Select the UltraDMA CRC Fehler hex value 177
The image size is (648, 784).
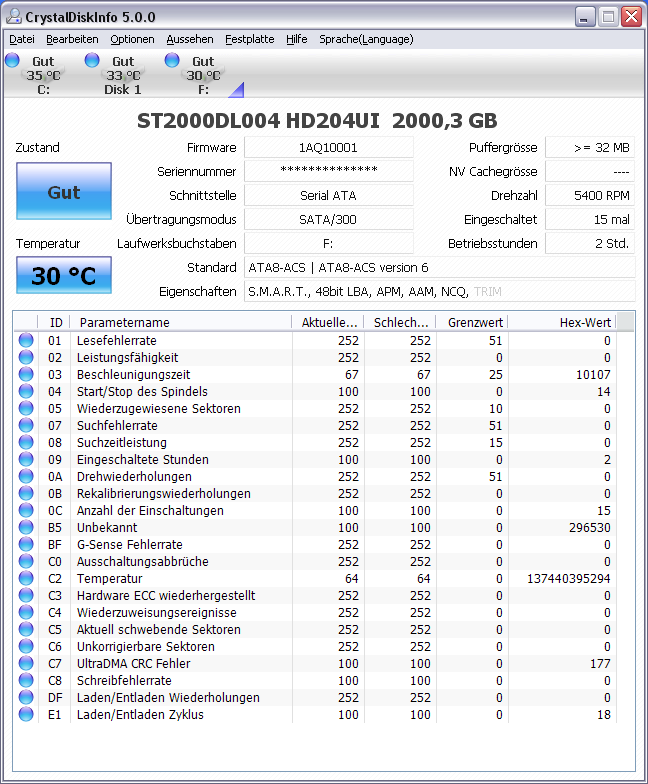point(600,664)
